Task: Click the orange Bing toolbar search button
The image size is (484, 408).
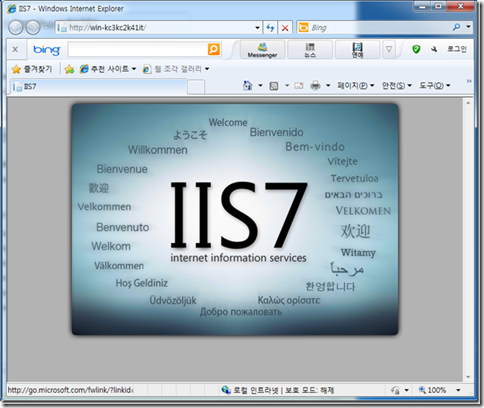Action: point(214,49)
